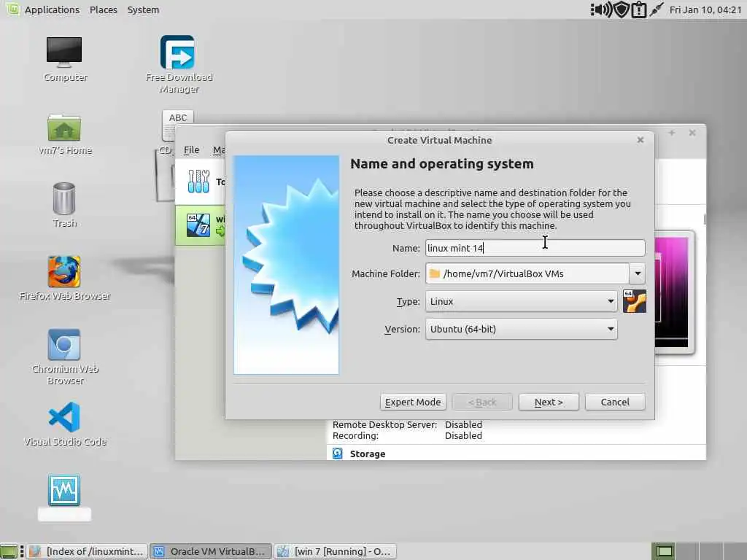747x560 pixels.
Task: Click Remote Desktop Server Disabled entry
Action: pyautogui.click(x=407, y=424)
